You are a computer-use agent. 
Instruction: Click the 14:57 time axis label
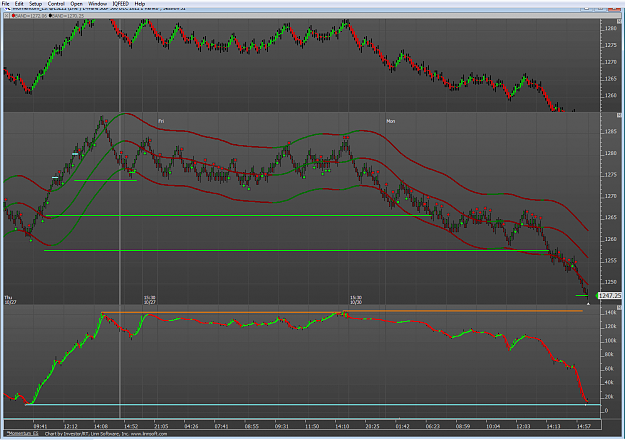[x=584, y=426]
